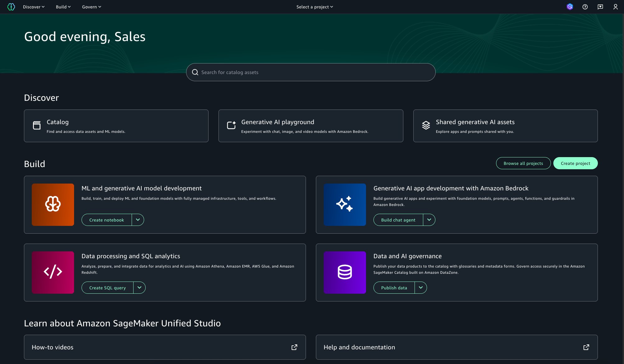Click the Browse all projects button
This screenshot has width=624, height=364.
523,163
